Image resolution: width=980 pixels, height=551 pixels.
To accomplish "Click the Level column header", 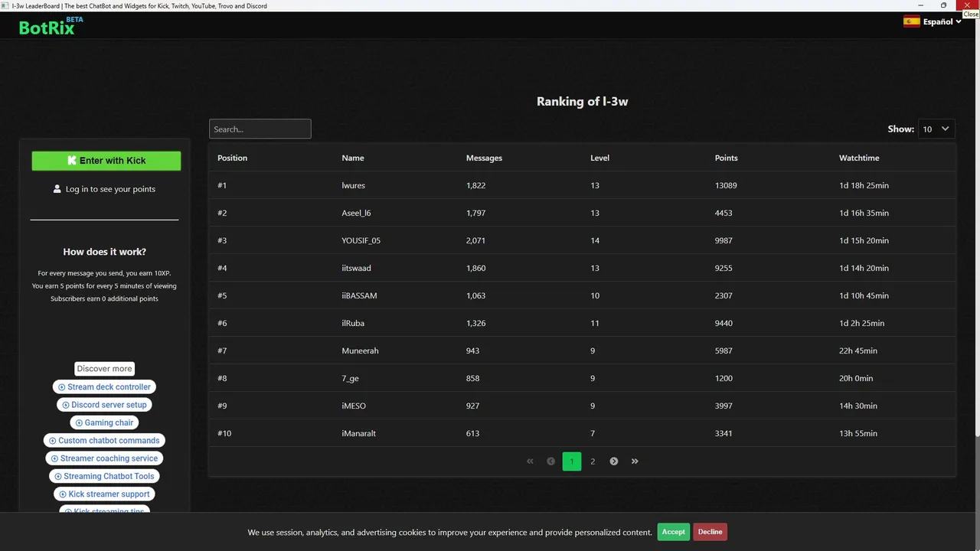I will (x=599, y=158).
